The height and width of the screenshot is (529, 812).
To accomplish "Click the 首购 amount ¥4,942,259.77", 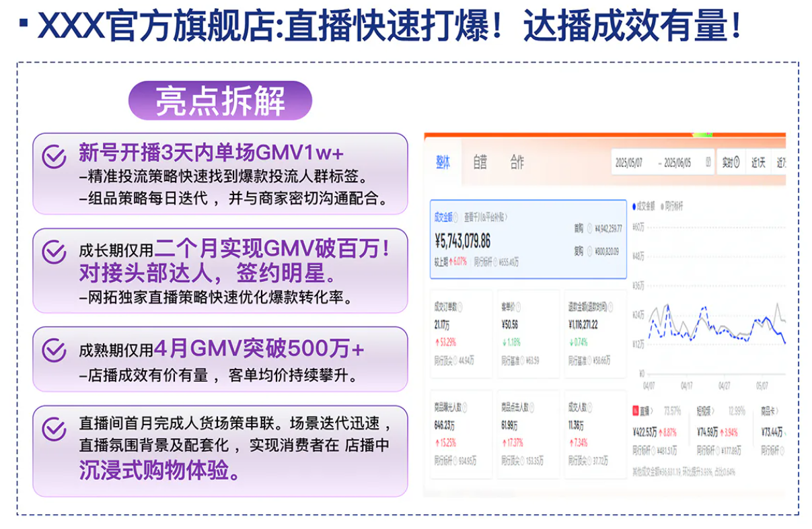I will (x=610, y=228).
